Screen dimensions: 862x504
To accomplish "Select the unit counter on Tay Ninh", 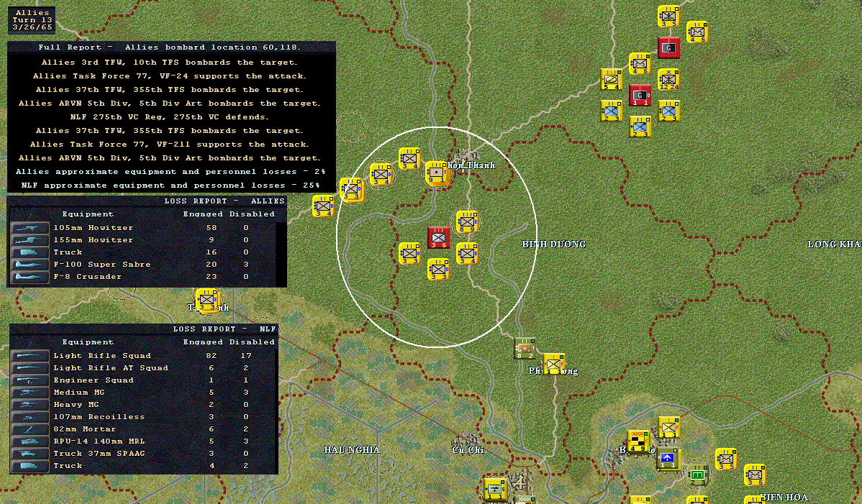I will [x=207, y=300].
